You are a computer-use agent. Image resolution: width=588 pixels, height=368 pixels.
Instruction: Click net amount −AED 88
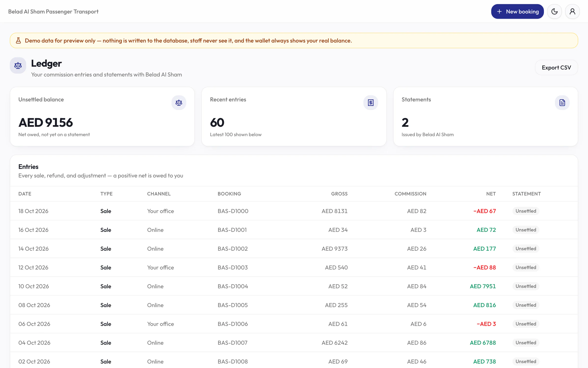[484, 267]
